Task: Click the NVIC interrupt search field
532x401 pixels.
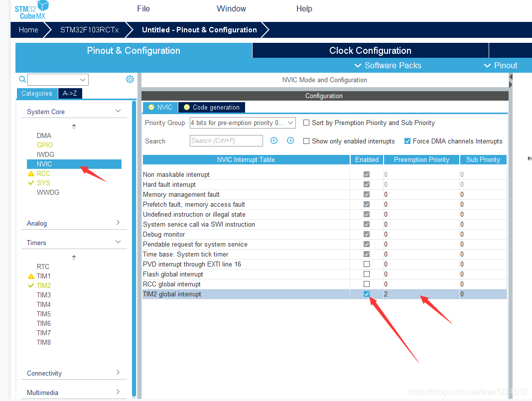Action: click(x=226, y=141)
